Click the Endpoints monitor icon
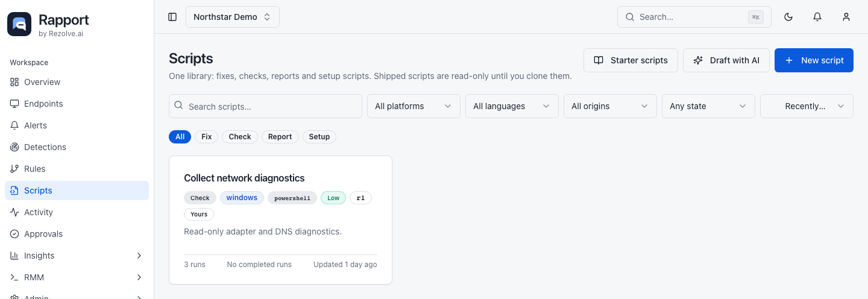 pyautogui.click(x=14, y=104)
